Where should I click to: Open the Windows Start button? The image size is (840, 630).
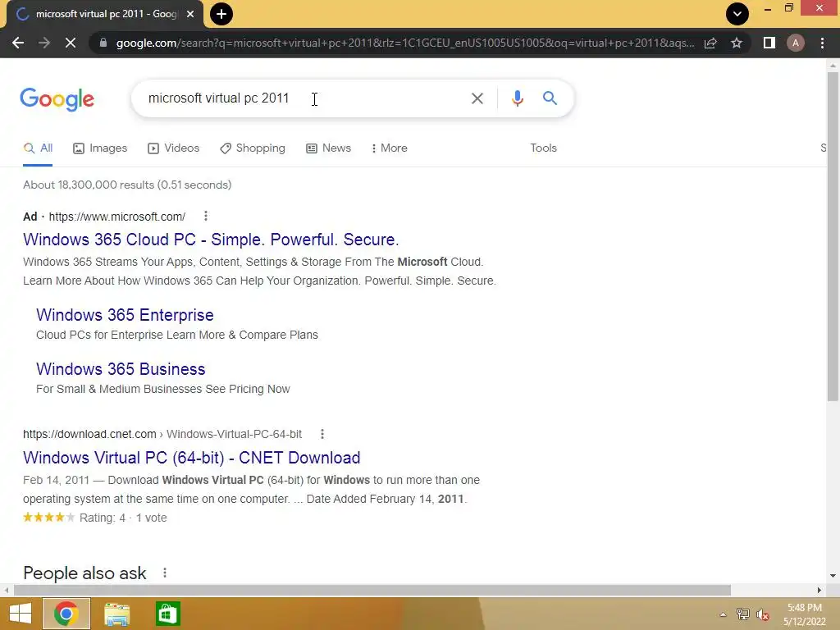pos(21,614)
